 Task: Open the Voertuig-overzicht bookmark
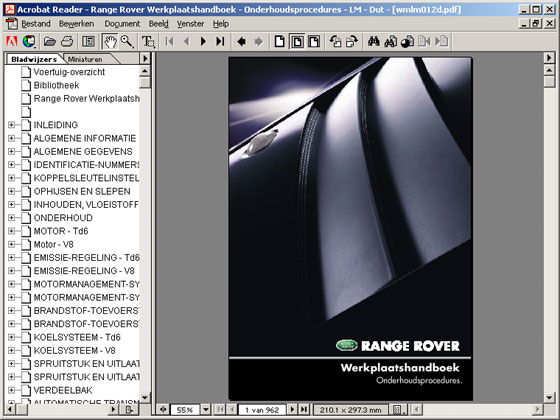[x=69, y=72]
